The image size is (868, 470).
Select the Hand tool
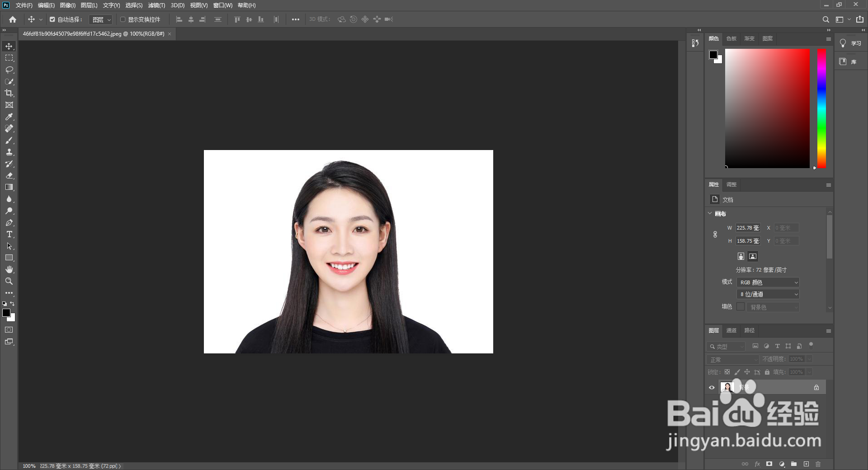[x=9, y=269]
